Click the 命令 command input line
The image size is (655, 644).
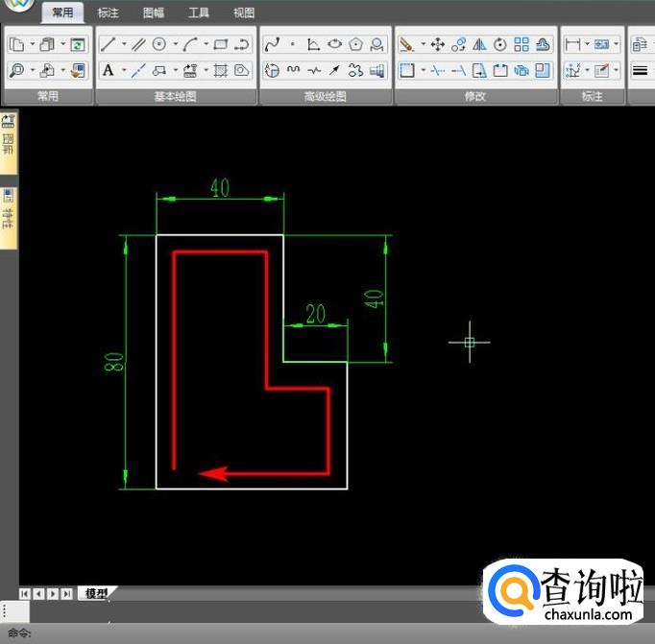point(288,633)
